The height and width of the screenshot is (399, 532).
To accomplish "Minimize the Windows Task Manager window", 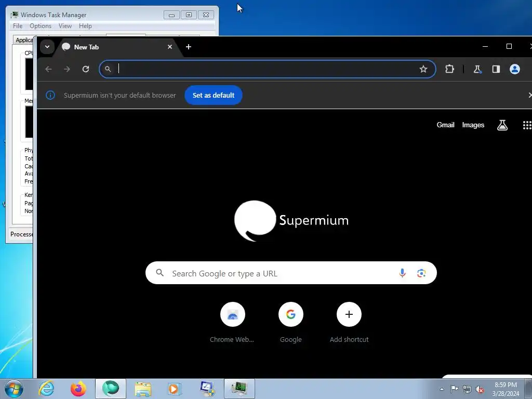I will point(171,15).
